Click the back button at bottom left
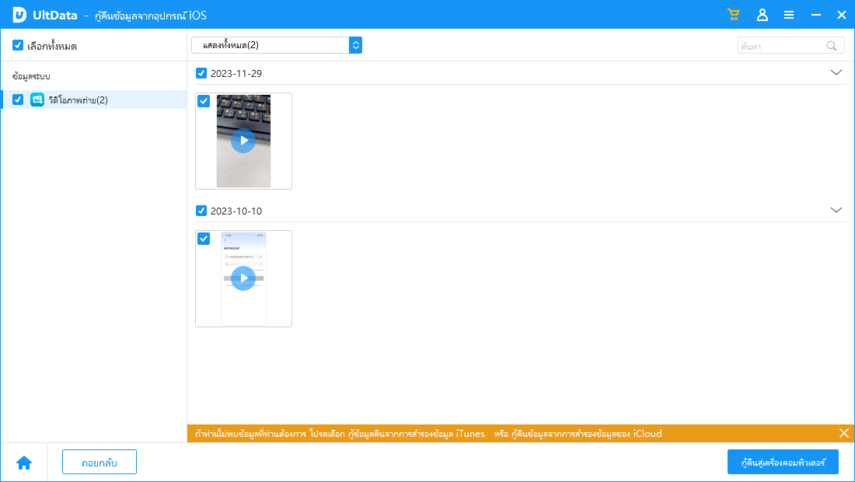The height and width of the screenshot is (482, 855). tap(99, 462)
